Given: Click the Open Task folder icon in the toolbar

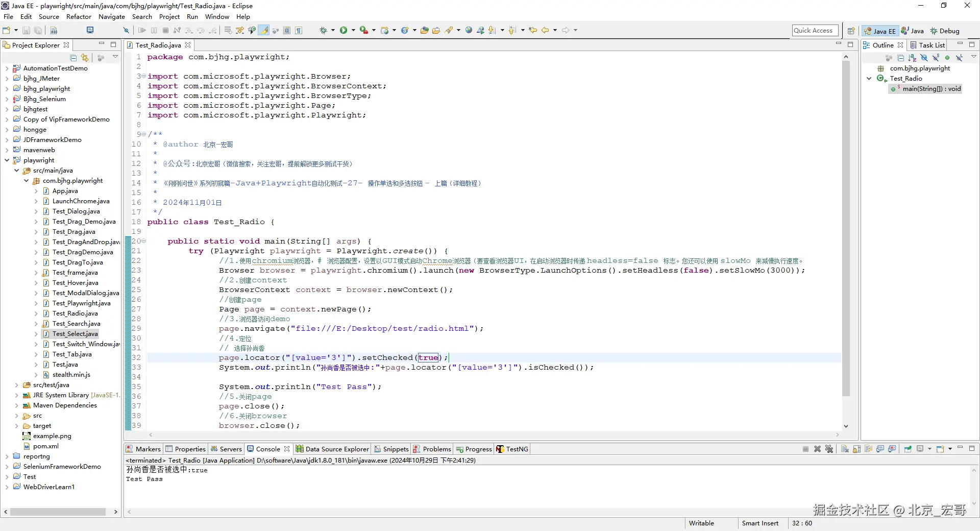Looking at the screenshot, I should [436, 31].
